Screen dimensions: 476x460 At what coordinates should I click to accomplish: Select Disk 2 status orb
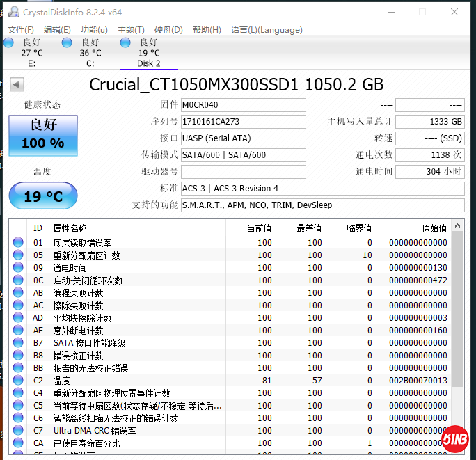125,43
